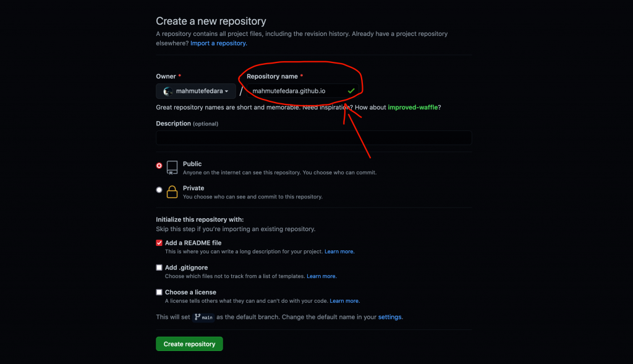Open Learn more link for README

point(339,252)
